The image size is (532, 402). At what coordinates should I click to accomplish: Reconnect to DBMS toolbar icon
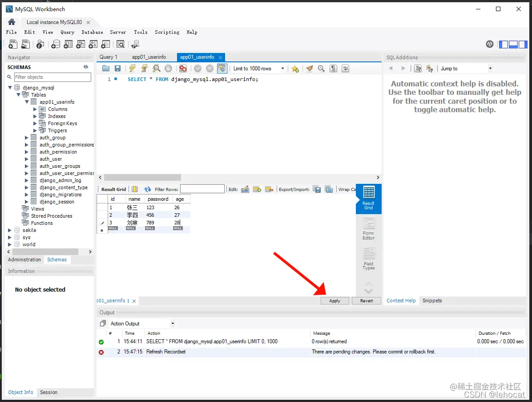click(x=135, y=44)
